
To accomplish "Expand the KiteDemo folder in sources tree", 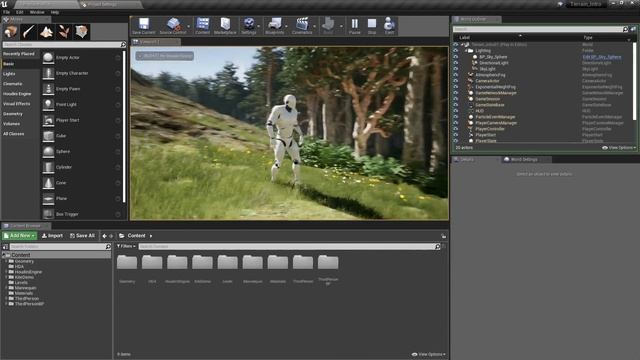I will 6,277.
